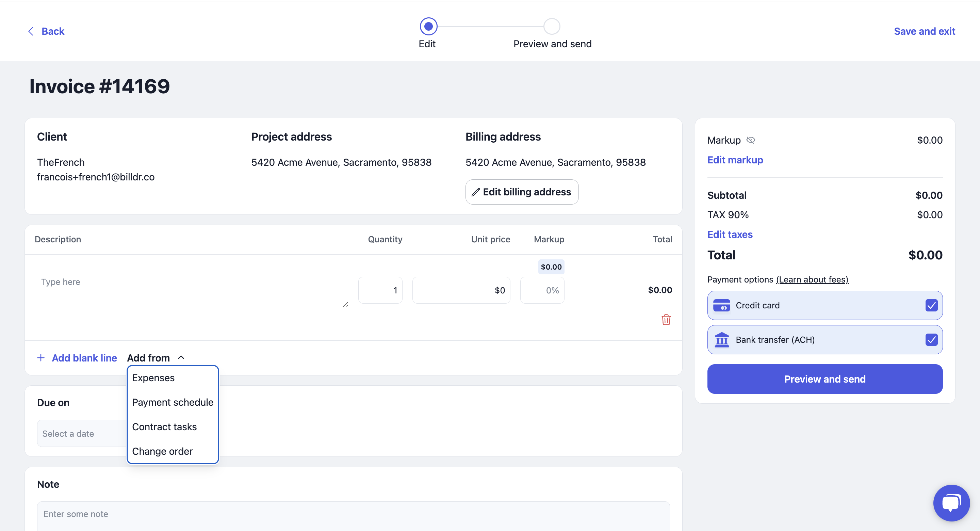Click the red trash delete-line icon
The image size is (980, 531).
pyautogui.click(x=666, y=319)
